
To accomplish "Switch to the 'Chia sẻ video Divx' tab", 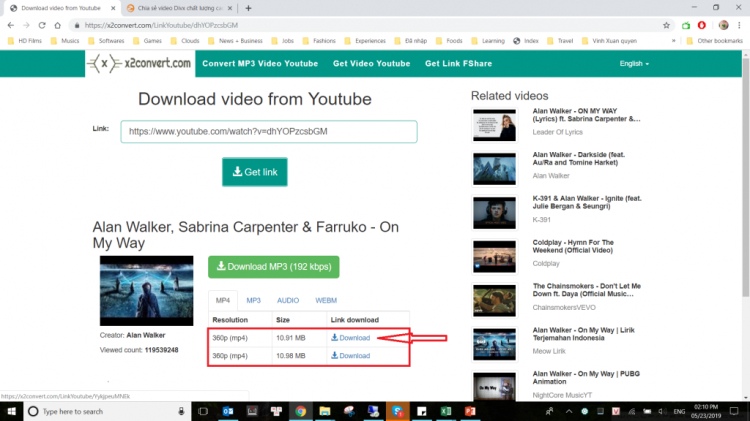I will 179,8.
